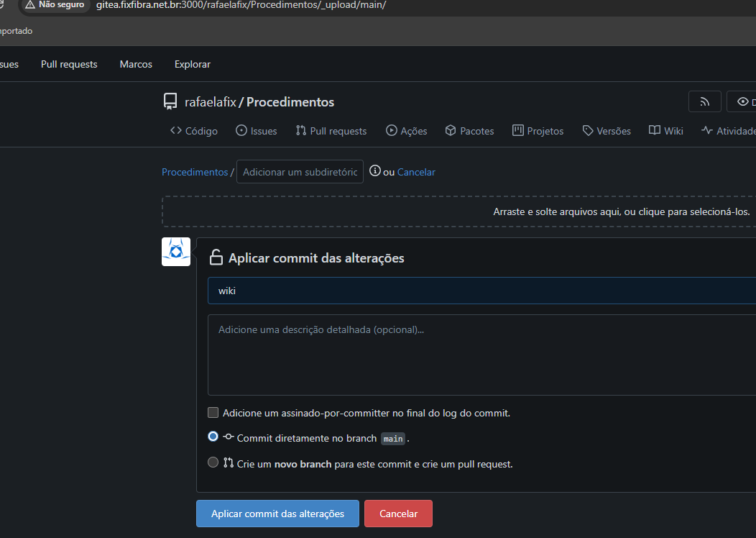Open the repository Wiki tab
This screenshot has width=756, height=538.
665,131
